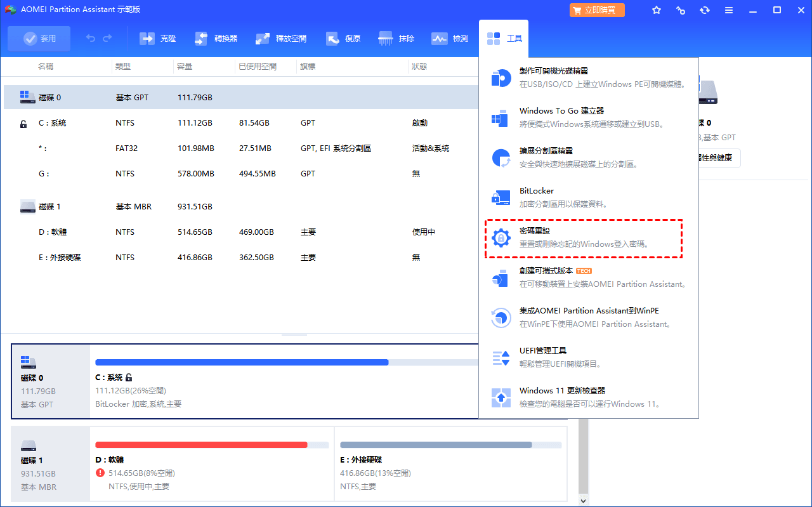Launch Windows 11 更新檢查器

(x=589, y=397)
